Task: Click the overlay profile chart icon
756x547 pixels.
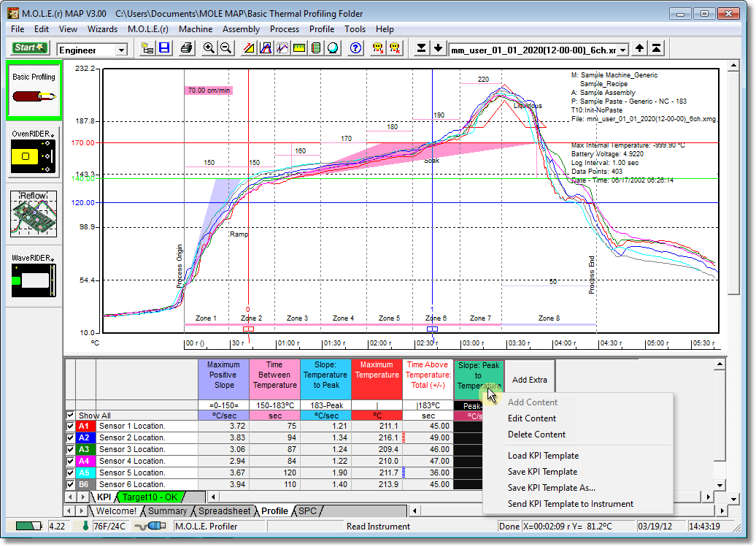Action: [x=282, y=48]
